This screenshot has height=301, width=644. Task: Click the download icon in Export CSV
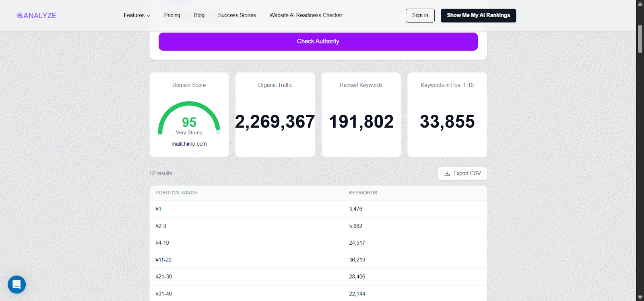[x=447, y=173]
